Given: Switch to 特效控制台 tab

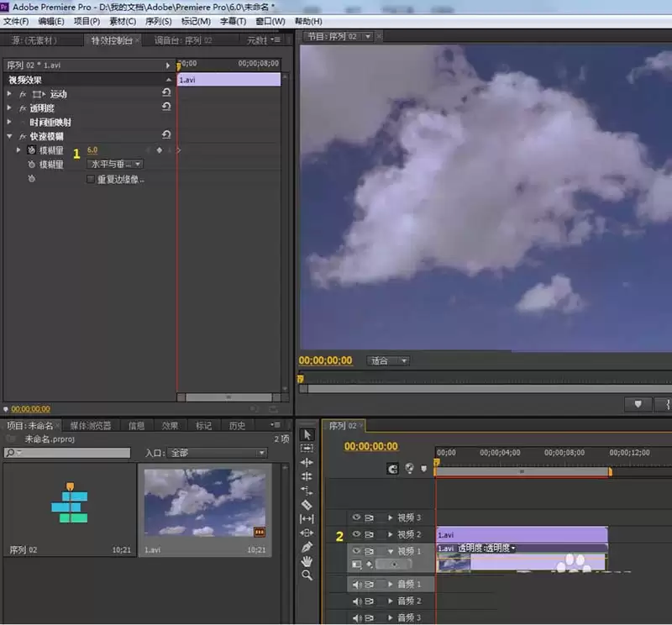Looking at the screenshot, I should [x=113, y=40].
